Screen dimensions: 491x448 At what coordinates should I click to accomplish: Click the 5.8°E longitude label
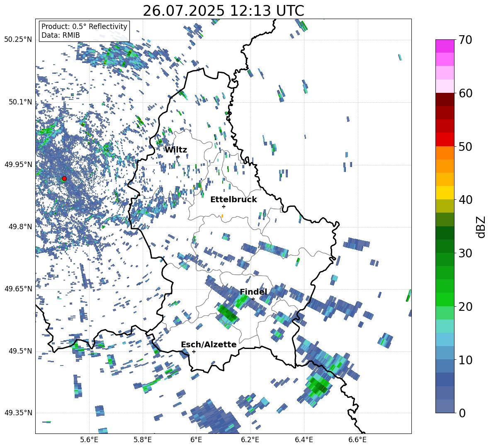143,440
